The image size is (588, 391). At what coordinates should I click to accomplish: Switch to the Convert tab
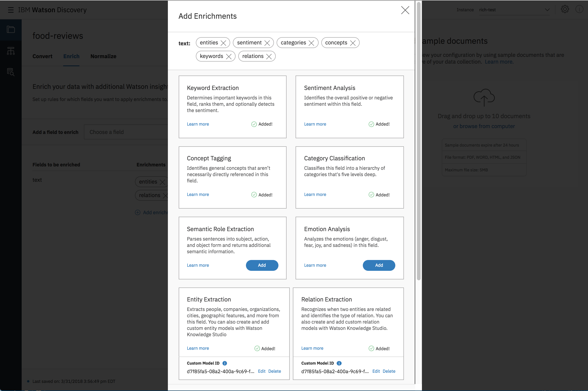[42, 56]
